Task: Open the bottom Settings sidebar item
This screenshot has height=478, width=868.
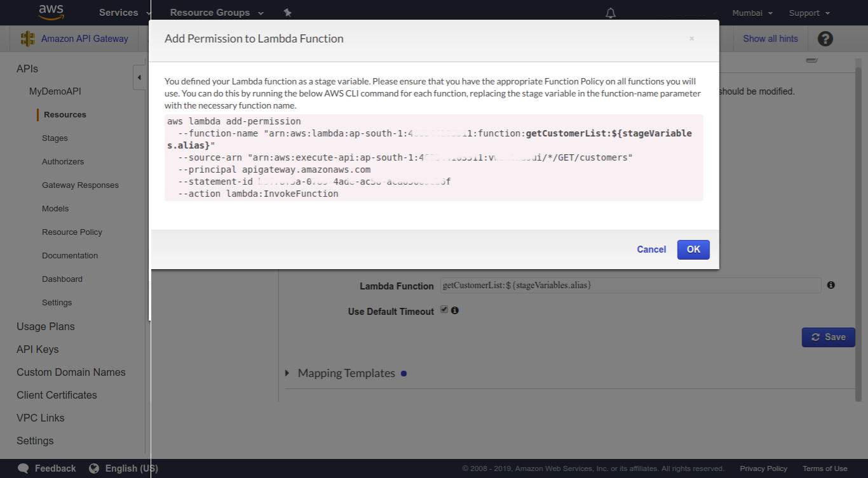Action: tap(35, 441)
